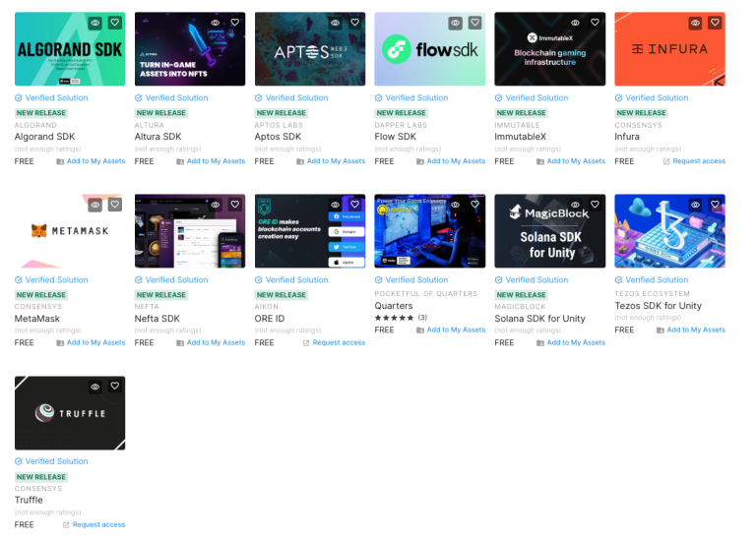Add Tezos SDK for Unity to My Assets
The width and height of the screenshot is (756, 541).
691,330
